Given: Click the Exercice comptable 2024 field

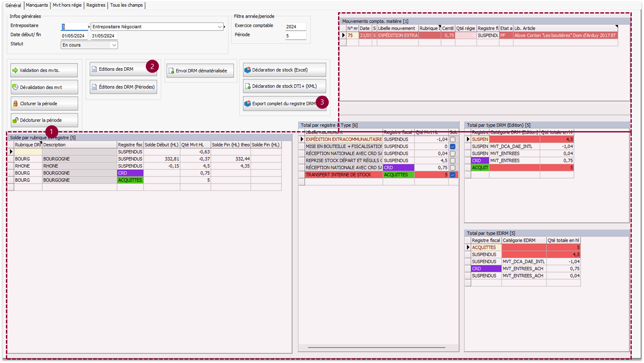Looking at the screenshot, I should pyautogui.click(x=295, y=27).
